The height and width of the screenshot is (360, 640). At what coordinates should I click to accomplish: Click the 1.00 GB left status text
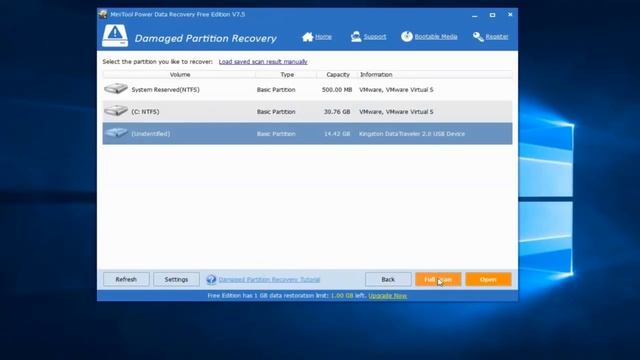point(348,296)
